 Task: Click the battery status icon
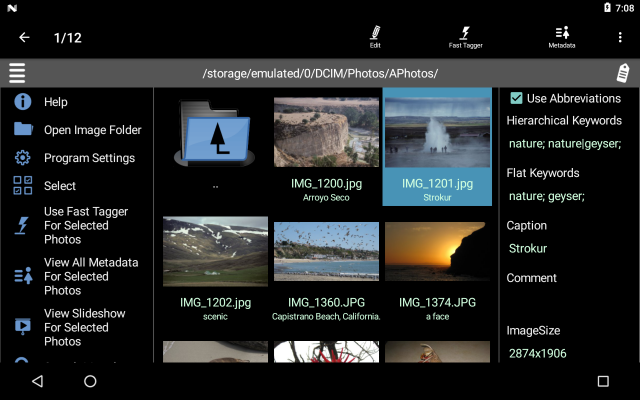[607, 7]
